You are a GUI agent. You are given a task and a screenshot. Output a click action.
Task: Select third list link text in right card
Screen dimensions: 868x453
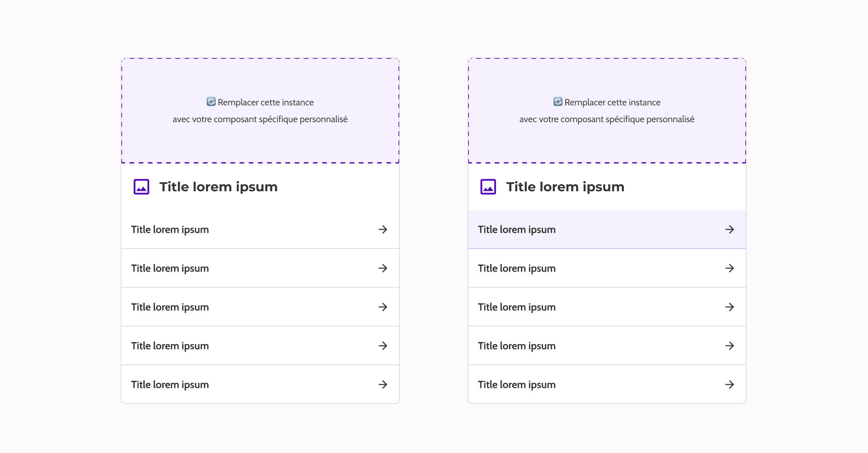pyautogui.click(x=517, y=307)
